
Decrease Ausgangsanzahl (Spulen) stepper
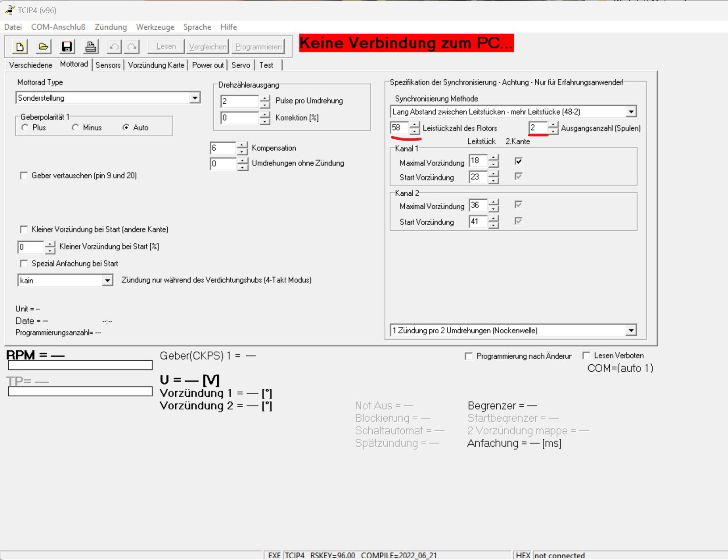point(553,131)
